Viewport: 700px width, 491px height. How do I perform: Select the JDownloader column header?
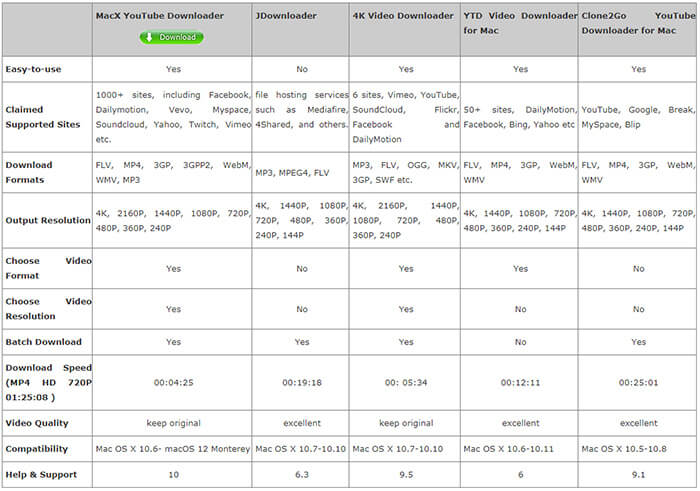(286, 16)
